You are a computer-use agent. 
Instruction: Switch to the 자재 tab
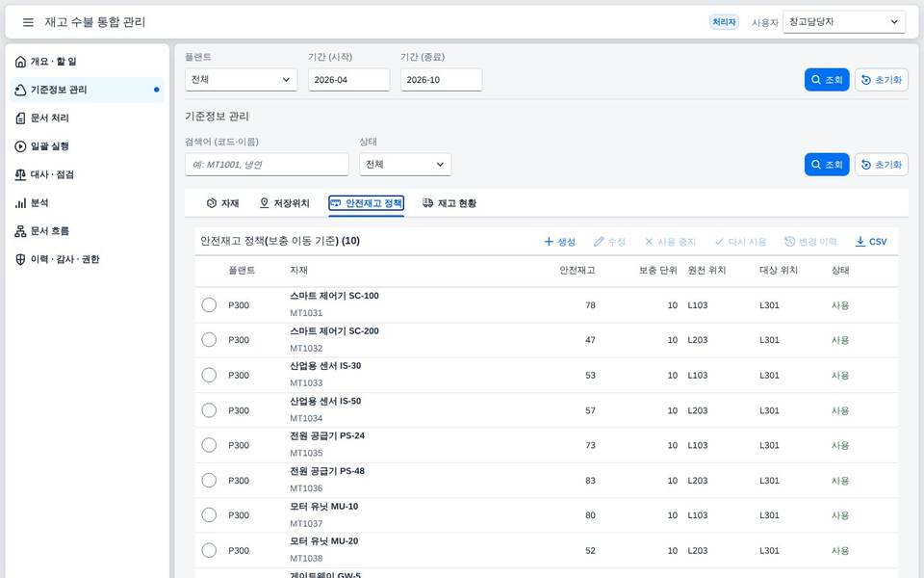point(222,203)
